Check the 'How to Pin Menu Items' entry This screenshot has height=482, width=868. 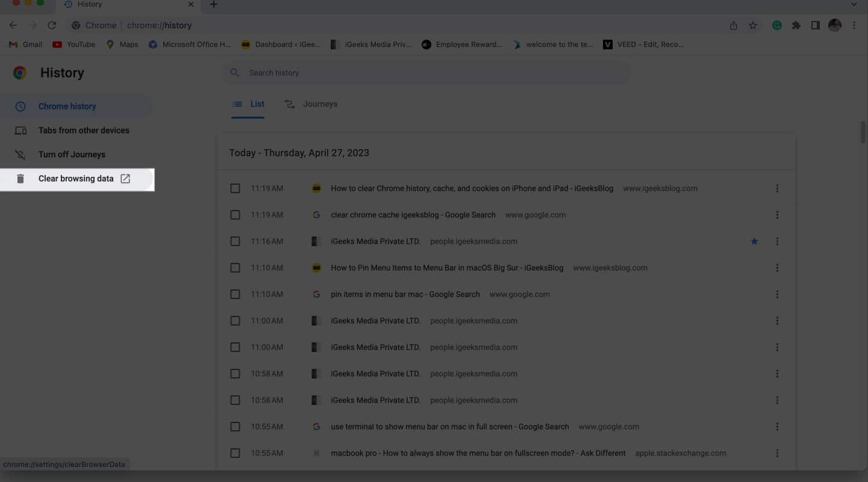pyautogui.click(x=235, y=268)
